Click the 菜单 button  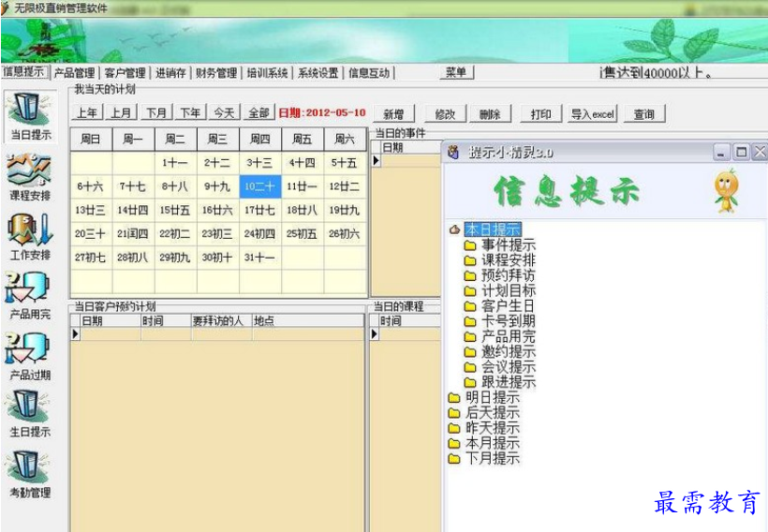coord(456,72)
